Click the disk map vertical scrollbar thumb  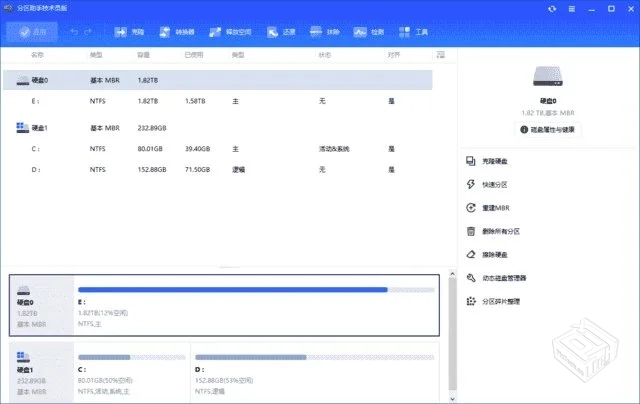(452, 334)
